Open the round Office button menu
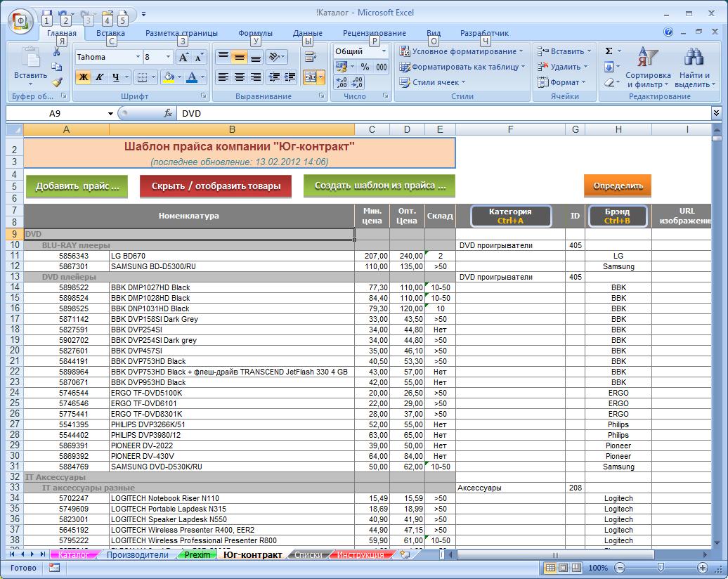Screen dimensions: 728x579 [x=20, y=20]
